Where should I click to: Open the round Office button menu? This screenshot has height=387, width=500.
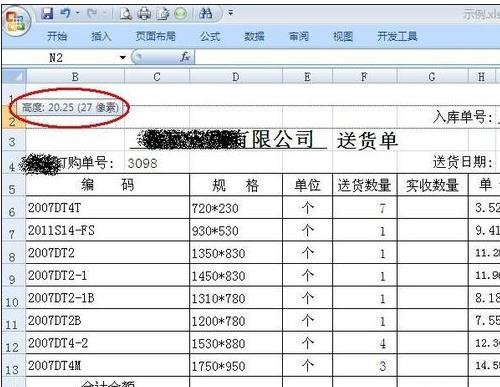(16, 21)
